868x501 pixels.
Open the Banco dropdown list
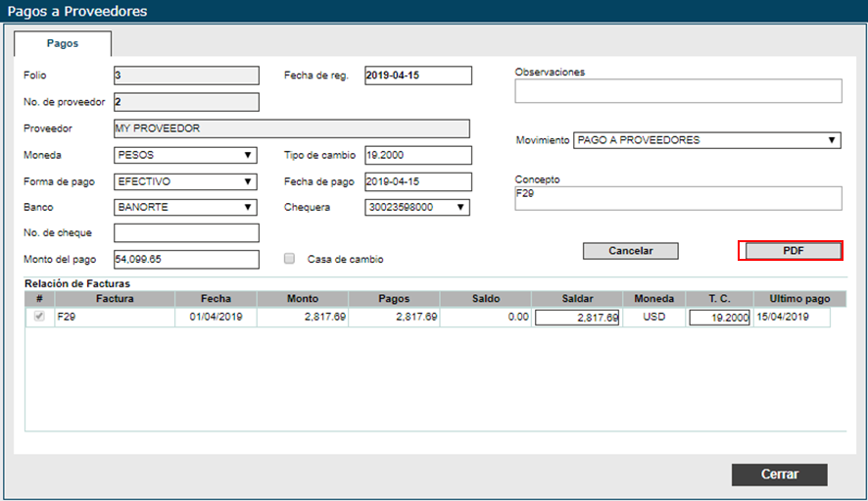186,207
